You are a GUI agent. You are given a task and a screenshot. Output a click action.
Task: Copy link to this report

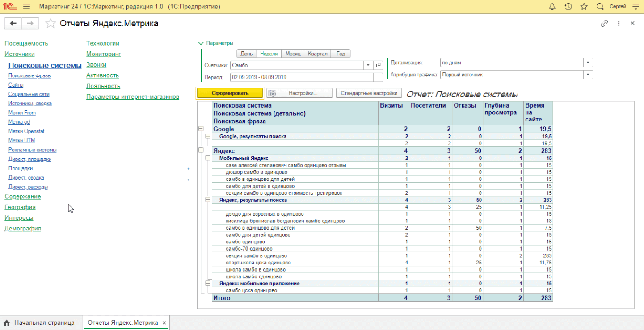[x=604, y=23]
